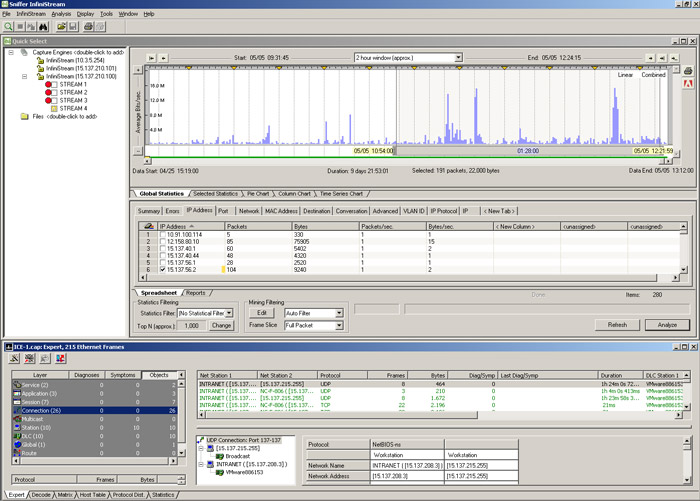Jump to start arrow left of Start time
This screenshot has height=501, width=700.
[x=151, y=58]
